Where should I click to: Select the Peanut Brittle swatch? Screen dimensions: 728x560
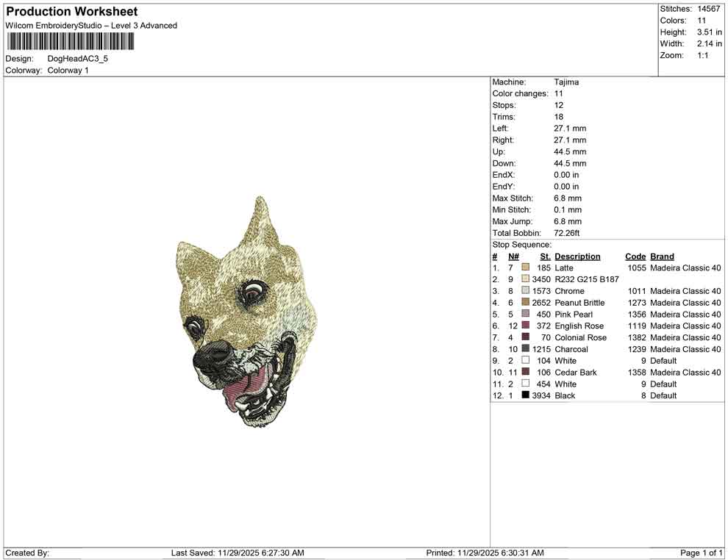click(525, 303)
